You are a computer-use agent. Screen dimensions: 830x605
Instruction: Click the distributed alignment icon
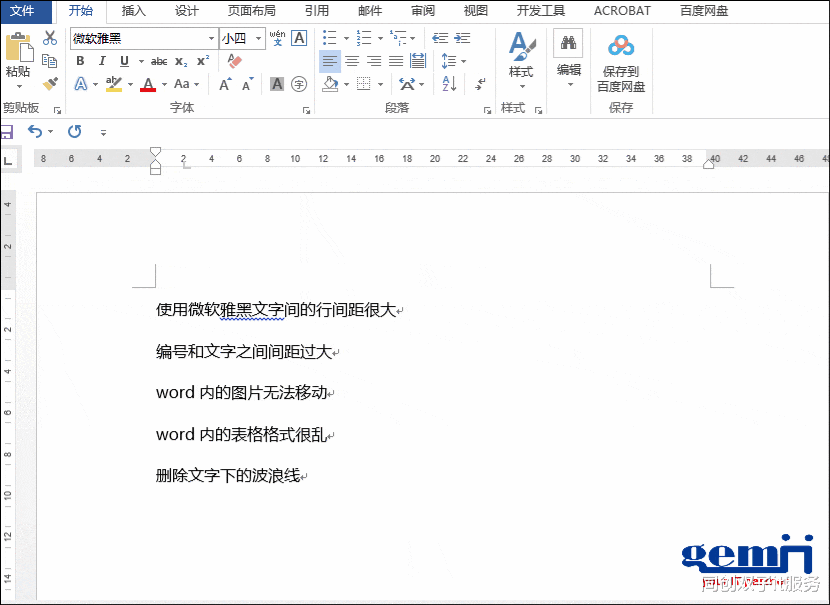coord(418,60)
